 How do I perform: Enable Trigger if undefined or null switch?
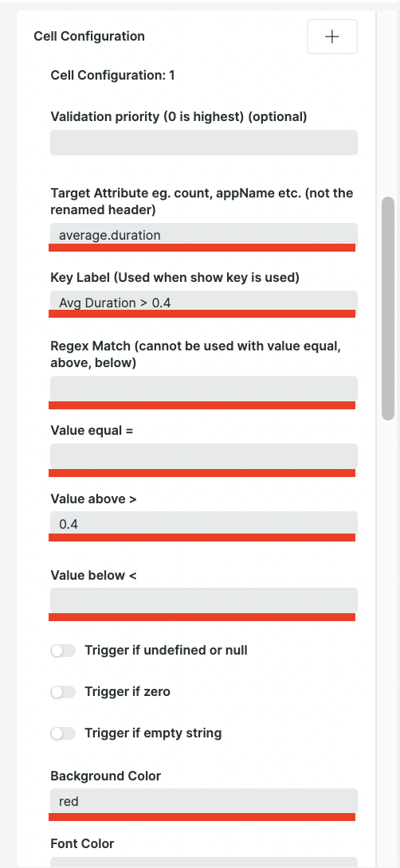63,651
